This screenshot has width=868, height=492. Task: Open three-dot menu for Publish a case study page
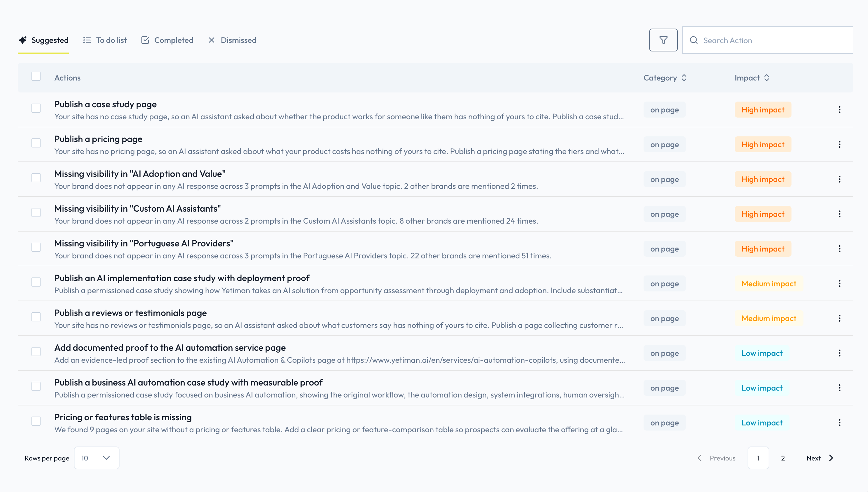point(839,110)
